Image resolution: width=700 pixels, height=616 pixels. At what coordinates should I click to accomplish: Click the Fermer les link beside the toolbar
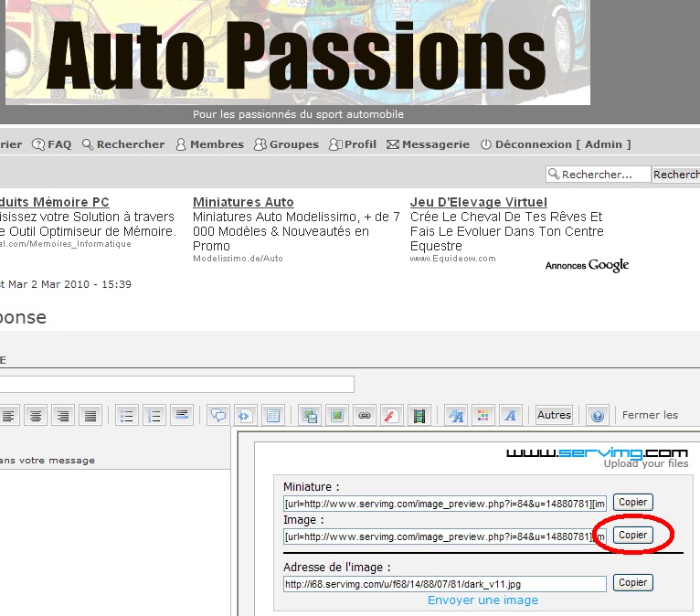650,415
